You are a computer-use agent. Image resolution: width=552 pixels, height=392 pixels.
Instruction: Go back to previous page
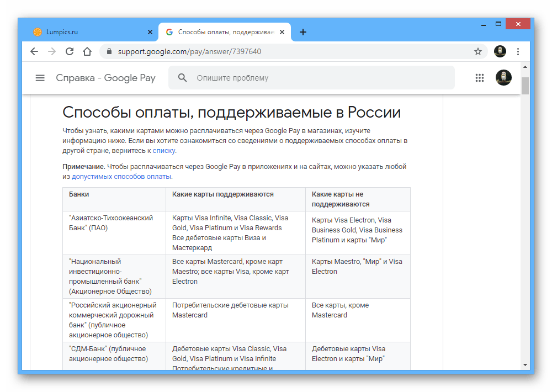(x=34, y=51)
